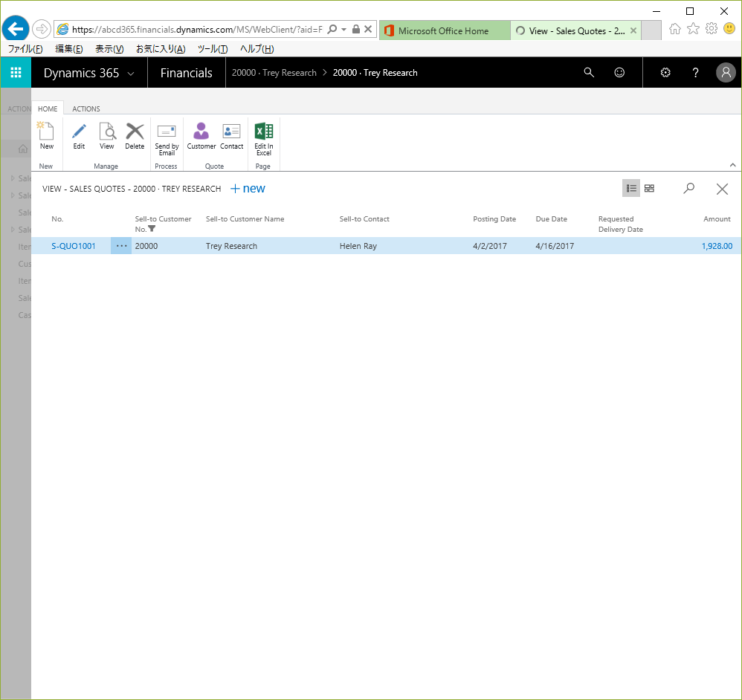The height and width of the screenshot is (700, 742).
Task: Select the ACTIONS ribbon tab
Action: [86, 108]
